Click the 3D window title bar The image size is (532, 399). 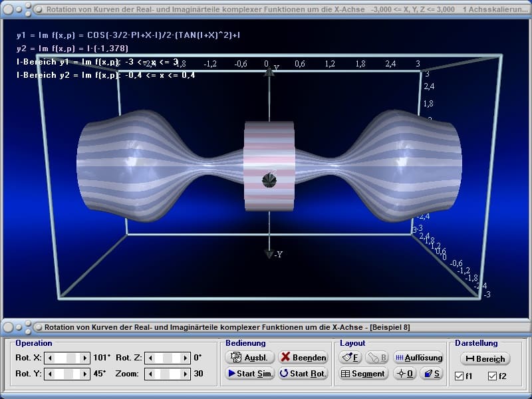coord(266,9)
